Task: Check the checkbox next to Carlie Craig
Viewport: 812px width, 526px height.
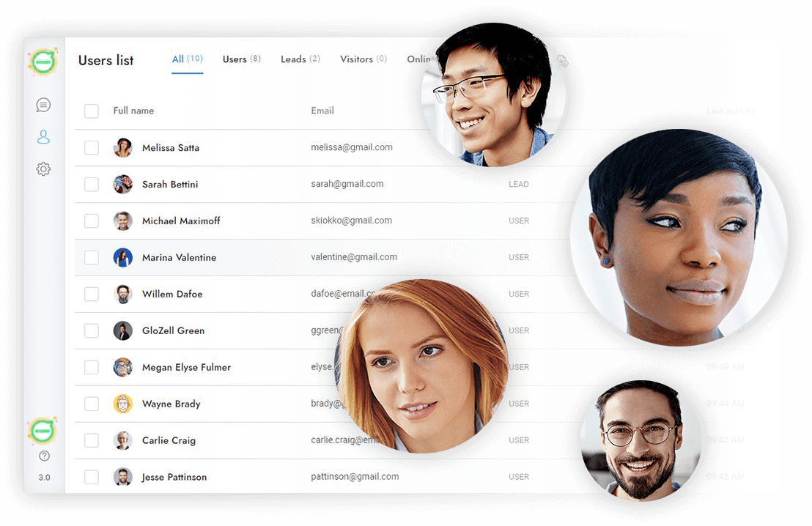Action: click(x=91, y=440)
